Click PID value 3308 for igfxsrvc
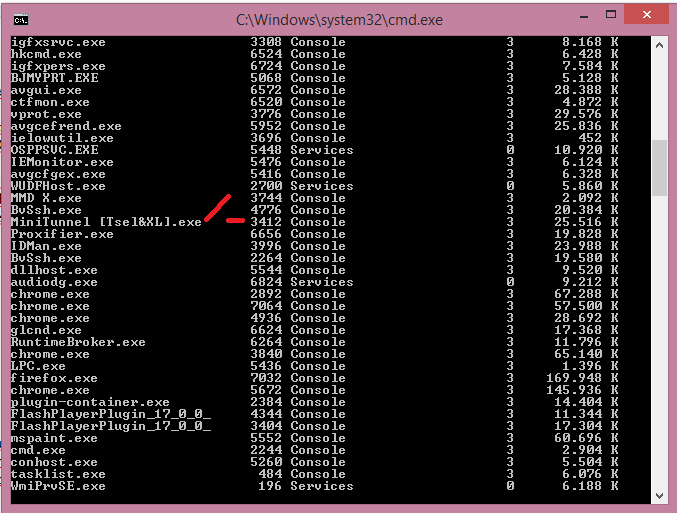The image size is (677, 513). click(266, 42)
